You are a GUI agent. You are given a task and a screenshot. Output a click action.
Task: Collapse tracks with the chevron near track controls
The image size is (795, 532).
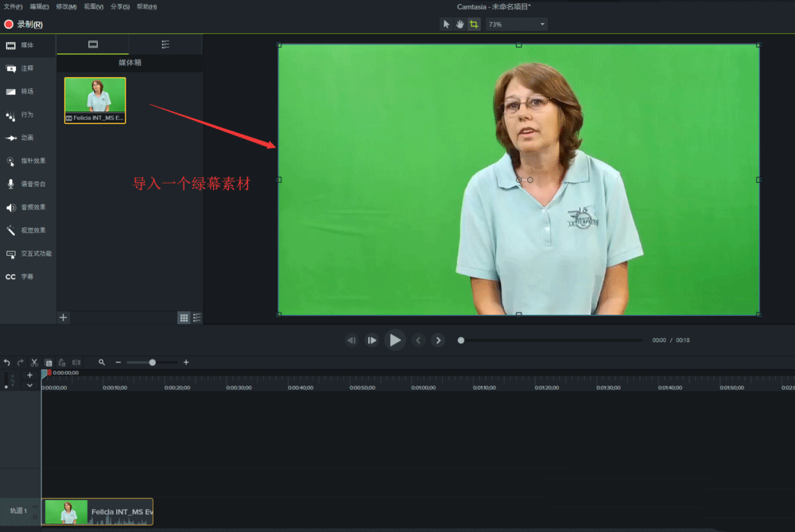(x=29, y=384)
